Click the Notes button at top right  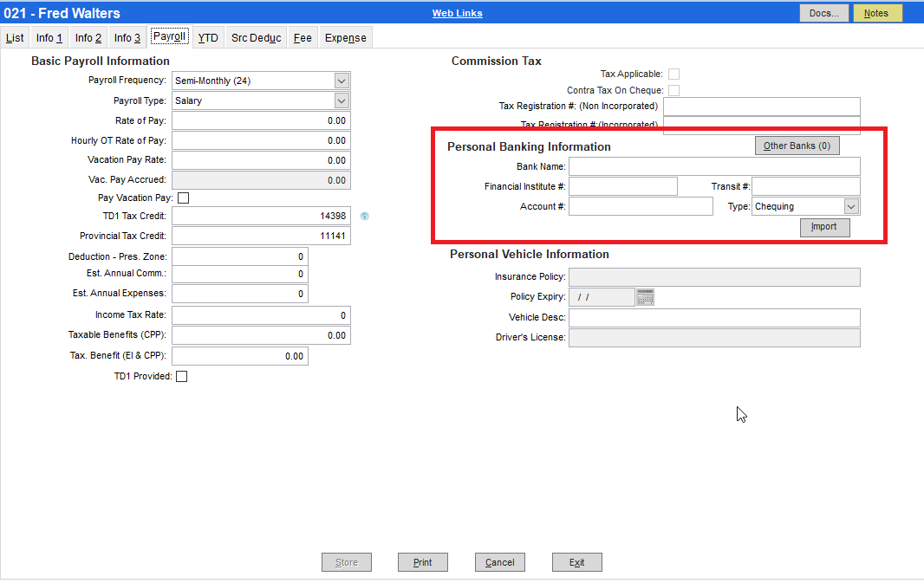click(876, 13)
